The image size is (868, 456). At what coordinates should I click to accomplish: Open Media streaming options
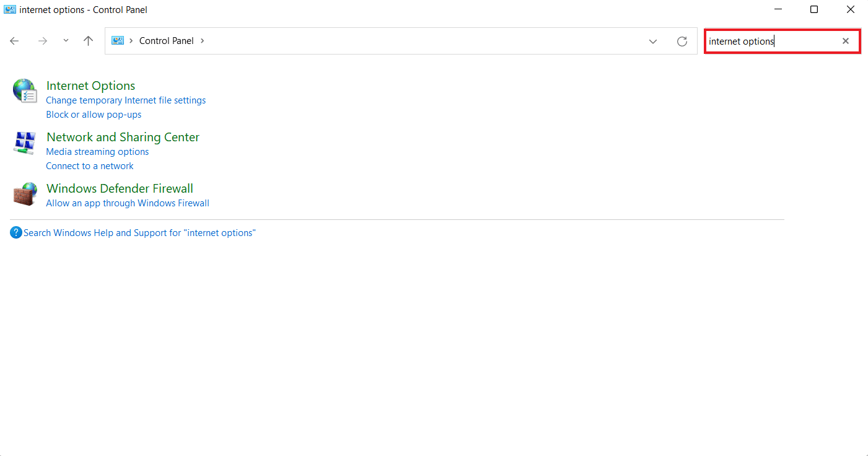(97, 152)
